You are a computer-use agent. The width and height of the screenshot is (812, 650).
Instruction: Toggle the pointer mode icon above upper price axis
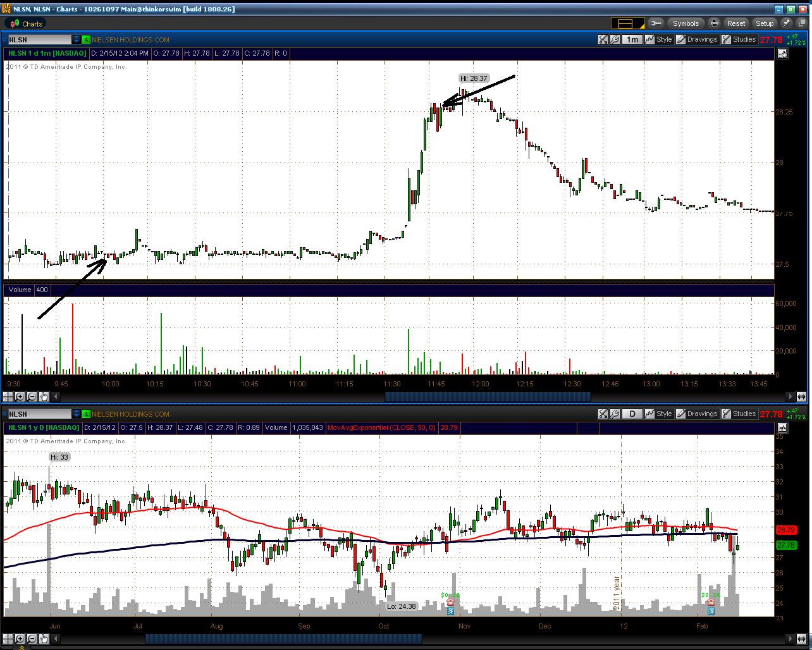[783, 54]
